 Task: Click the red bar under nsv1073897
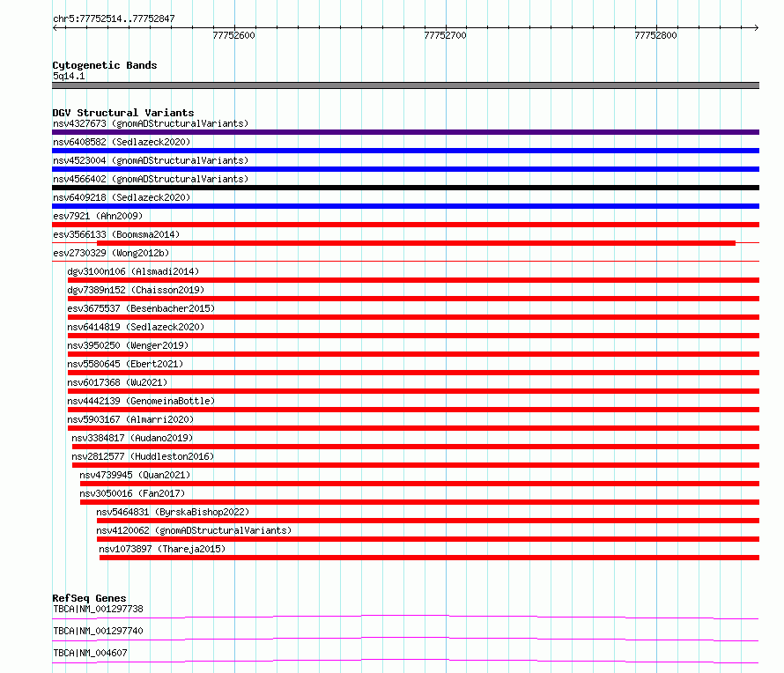point(430,558)
